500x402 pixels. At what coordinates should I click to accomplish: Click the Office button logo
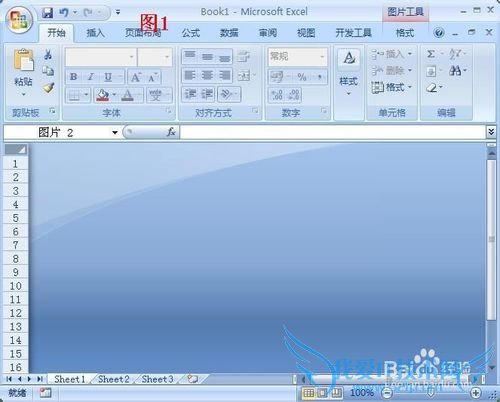pos(19,19)
